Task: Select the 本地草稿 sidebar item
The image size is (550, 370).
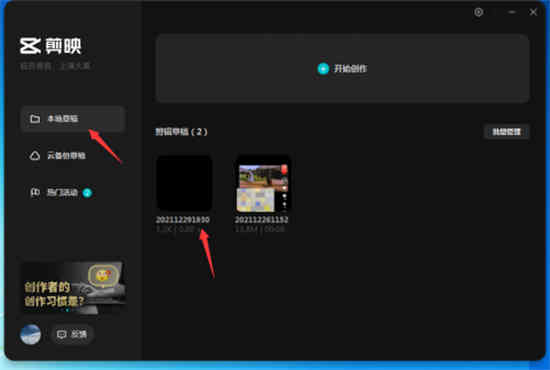Action: [x=73, y=119]
